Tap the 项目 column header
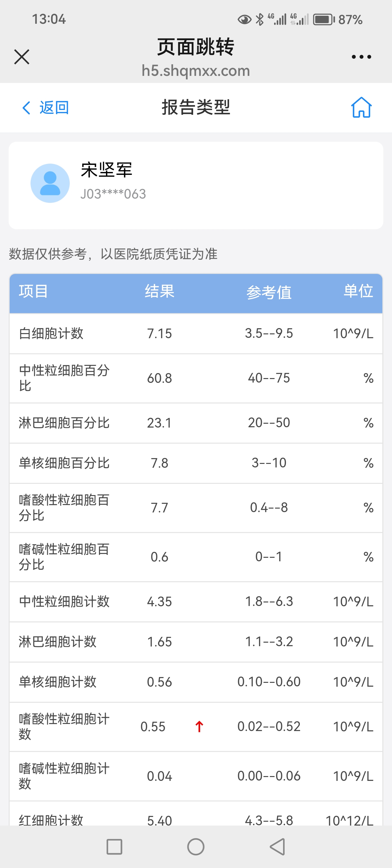Viewport: 392px width, 868px height. click(x=33, y=291)
